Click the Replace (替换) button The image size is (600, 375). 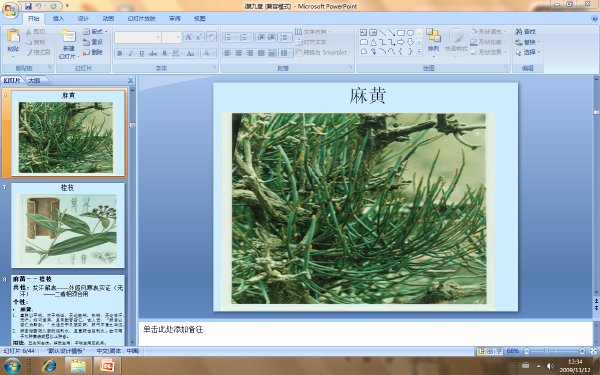(527, 42)
